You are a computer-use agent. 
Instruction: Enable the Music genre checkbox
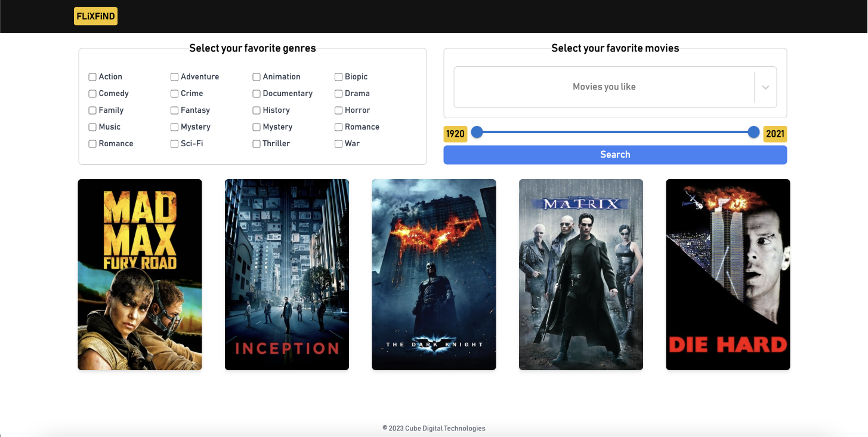(92, 127)
